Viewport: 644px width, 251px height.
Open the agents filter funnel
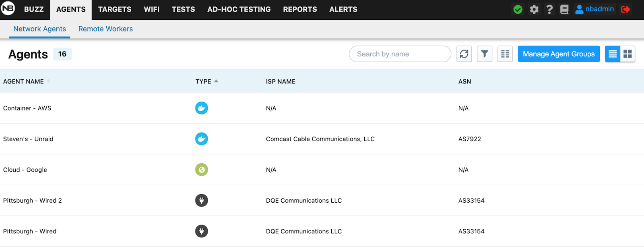click(485, 54)
